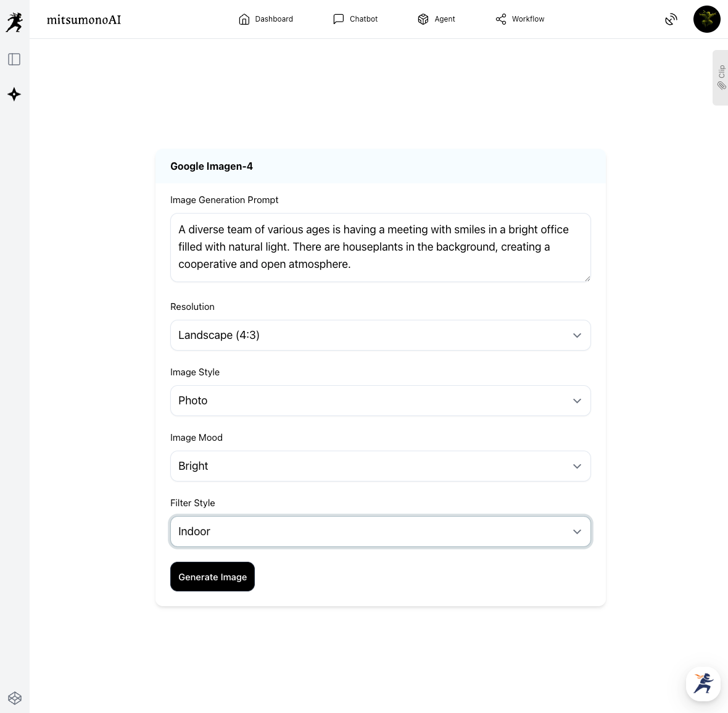The width and height of the screenshot is (728, 713).
Task: Expand the Filter Style dropdown set to Indoor
Action: pyautogui.click(x=380, y=532)
